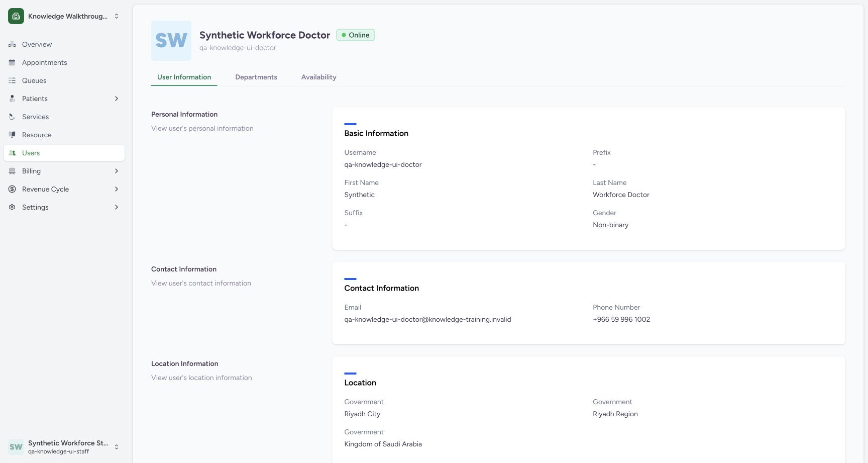Image resolution: width=868 pixels, height=463 pixels.
Task: Click the Riyadh Region value
Action: coord(615,414)
